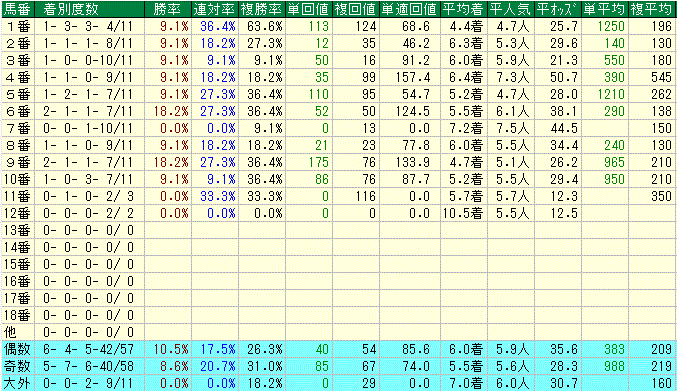Select the 7番 row label
This screenshot has height=391, width=677.
point(18,128)
